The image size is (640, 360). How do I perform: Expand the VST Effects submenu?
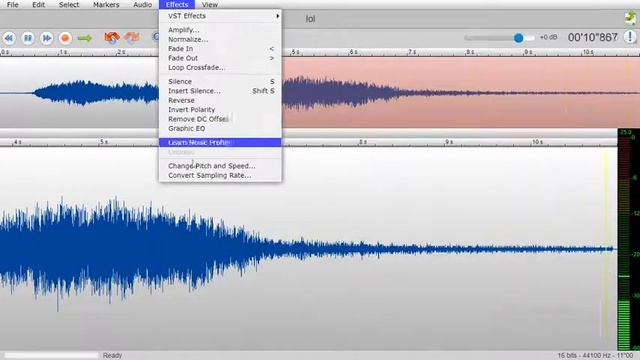(x=220, y=16)
